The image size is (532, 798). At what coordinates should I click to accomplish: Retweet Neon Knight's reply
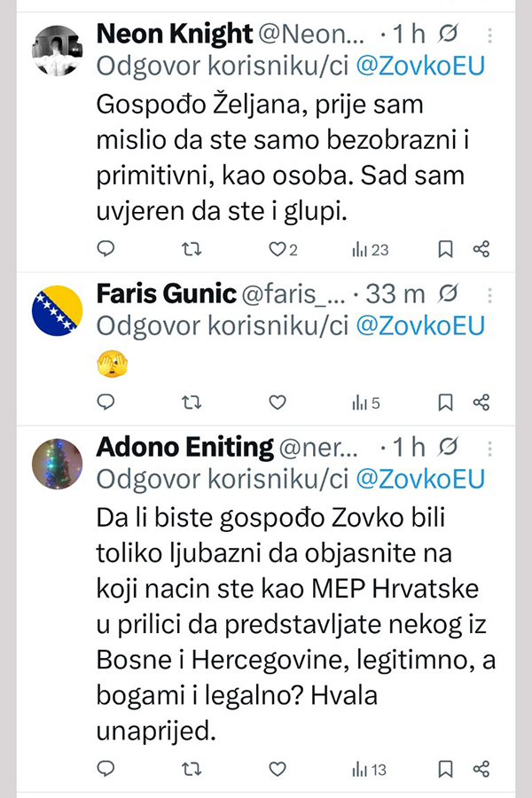tap(191, 250)
